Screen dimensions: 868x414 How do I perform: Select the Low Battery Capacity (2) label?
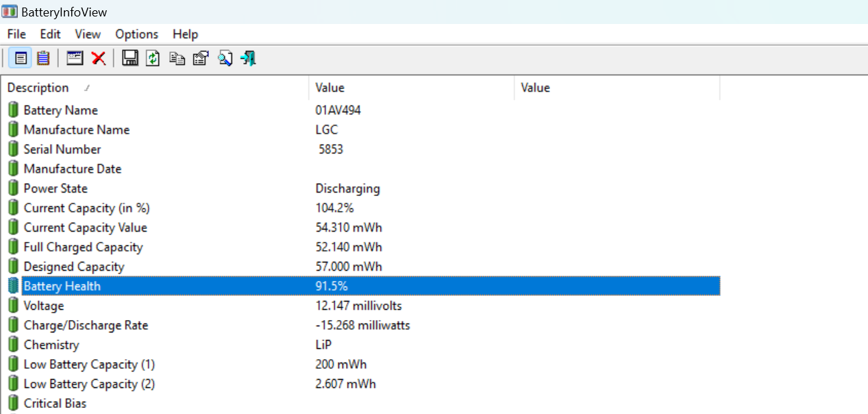[89, 384]
